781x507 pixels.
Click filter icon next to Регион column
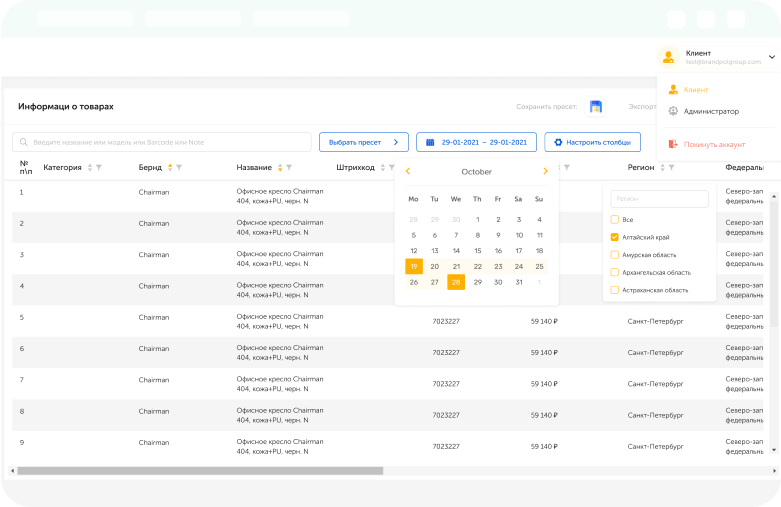[x=672, y=167]
